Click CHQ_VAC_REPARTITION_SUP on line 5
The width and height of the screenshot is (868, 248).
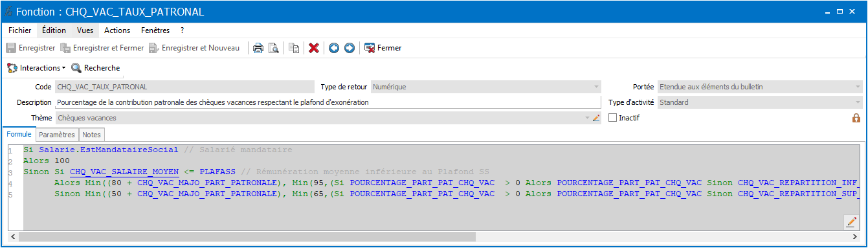coord(798,194)
